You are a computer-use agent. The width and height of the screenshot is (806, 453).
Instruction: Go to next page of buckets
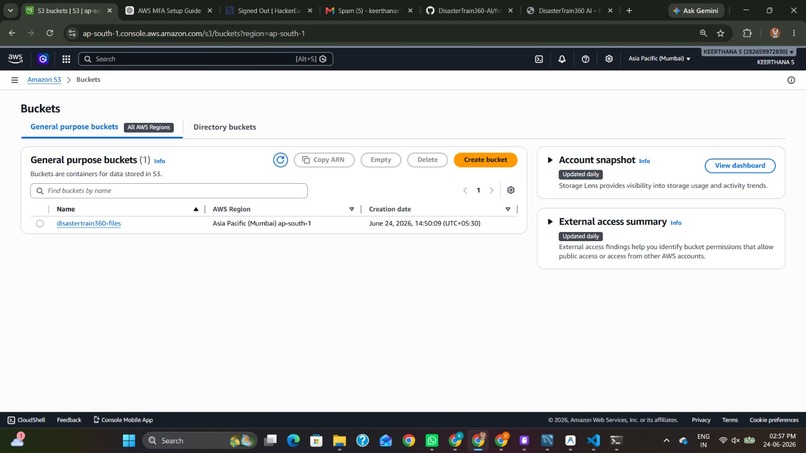[491, 190]
